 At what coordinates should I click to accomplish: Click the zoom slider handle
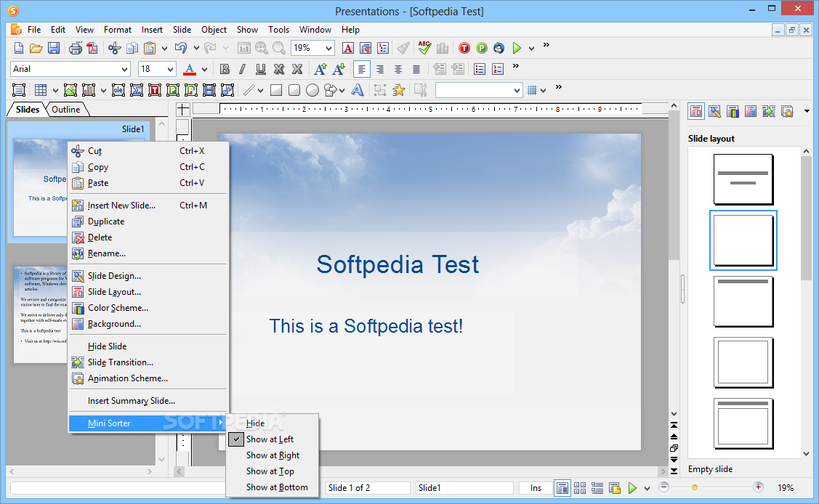[695, 487]
